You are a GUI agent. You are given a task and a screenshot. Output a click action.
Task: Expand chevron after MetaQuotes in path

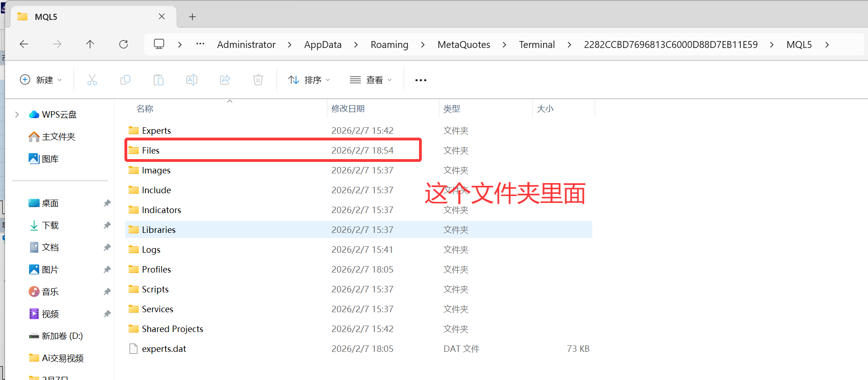[504, 45]
